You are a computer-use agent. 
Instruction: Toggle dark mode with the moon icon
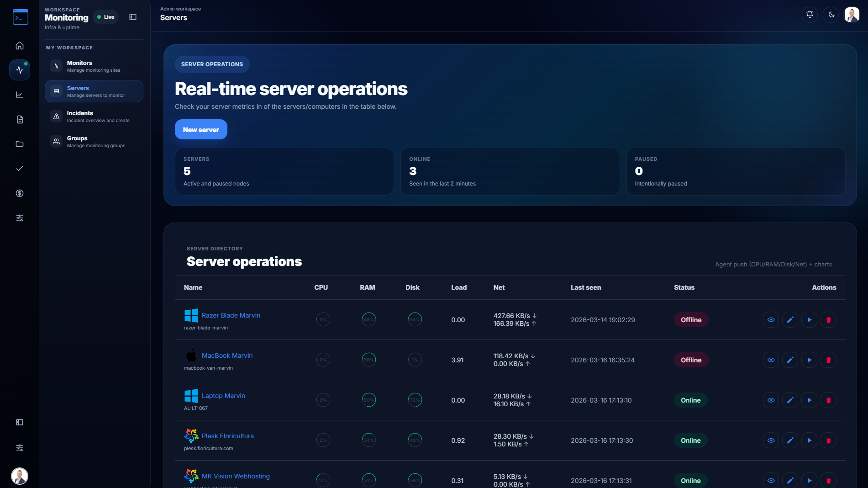click(x=830, y=15)
